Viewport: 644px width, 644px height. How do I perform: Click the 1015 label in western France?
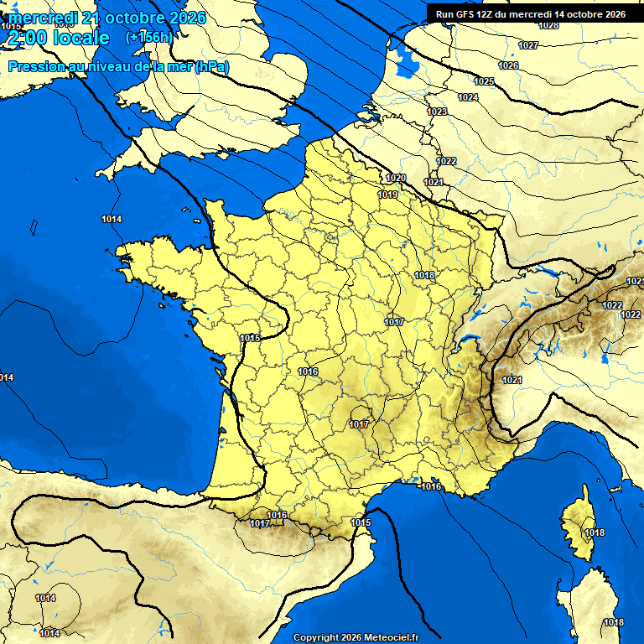tap(250, 338)
